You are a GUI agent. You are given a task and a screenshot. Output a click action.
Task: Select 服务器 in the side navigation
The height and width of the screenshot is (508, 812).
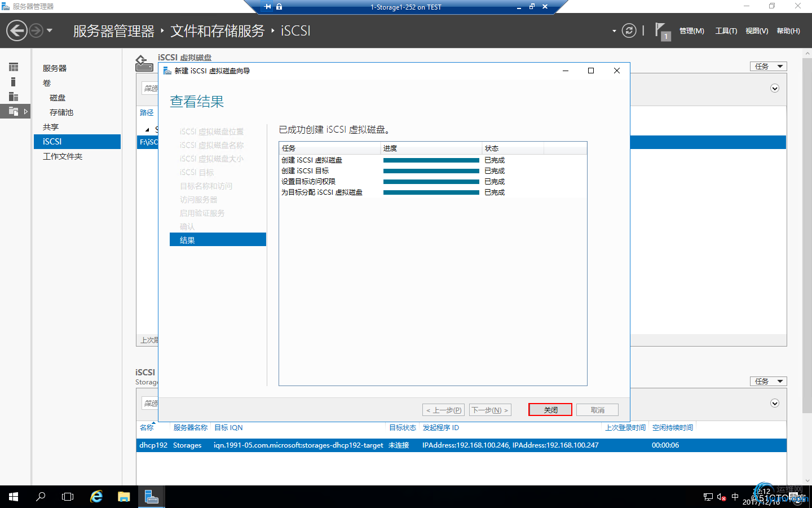click(x=77, y=68)
